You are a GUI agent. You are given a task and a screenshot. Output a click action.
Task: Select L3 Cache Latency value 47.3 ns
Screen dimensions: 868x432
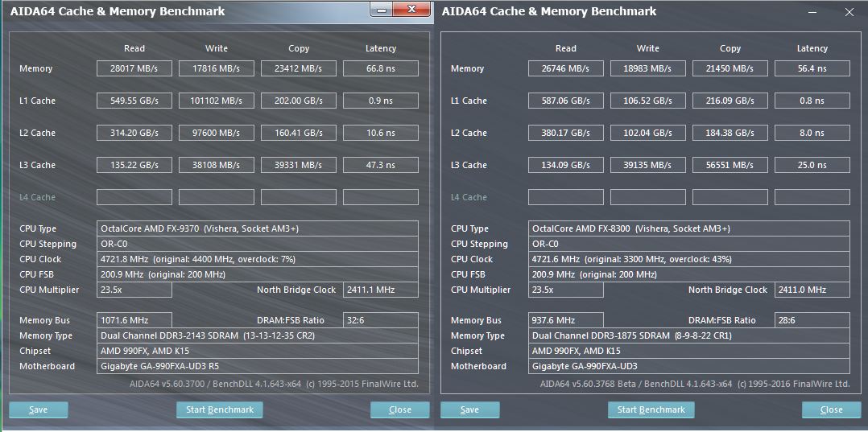pyautogui.click(x=381, y=165)
